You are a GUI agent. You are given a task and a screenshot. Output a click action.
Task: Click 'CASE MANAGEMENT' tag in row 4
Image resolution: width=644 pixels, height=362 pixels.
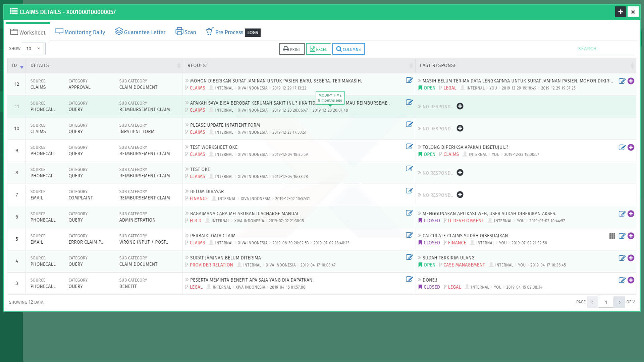pos(464,265)
